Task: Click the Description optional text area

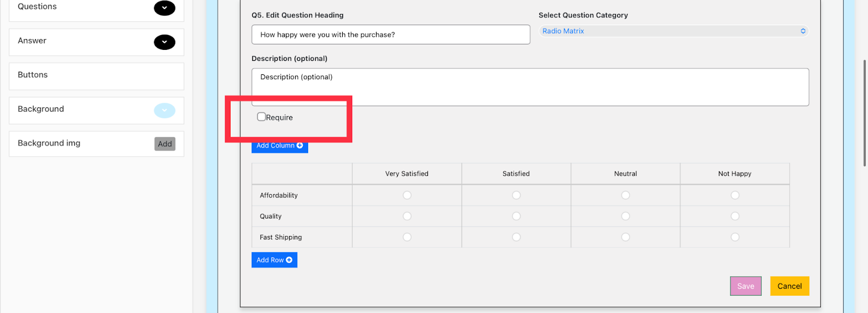Action: tap(530, 87)
